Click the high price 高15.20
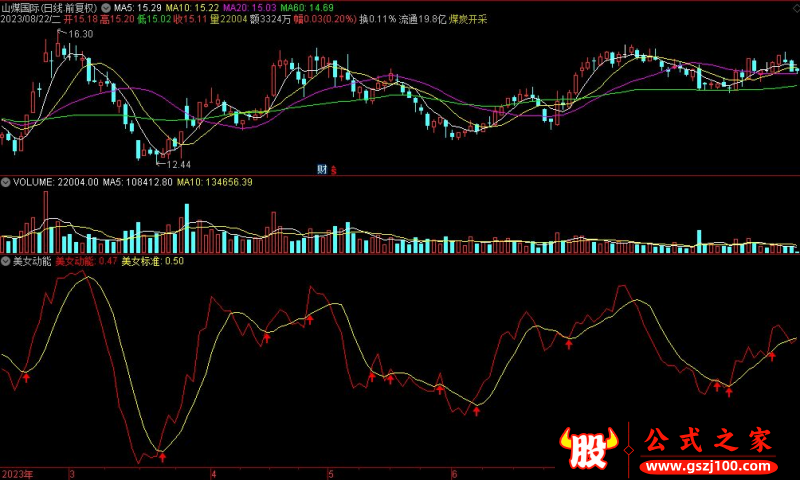Image resolution: width=800 pixels, height=480 pixels. click(117, 19)
